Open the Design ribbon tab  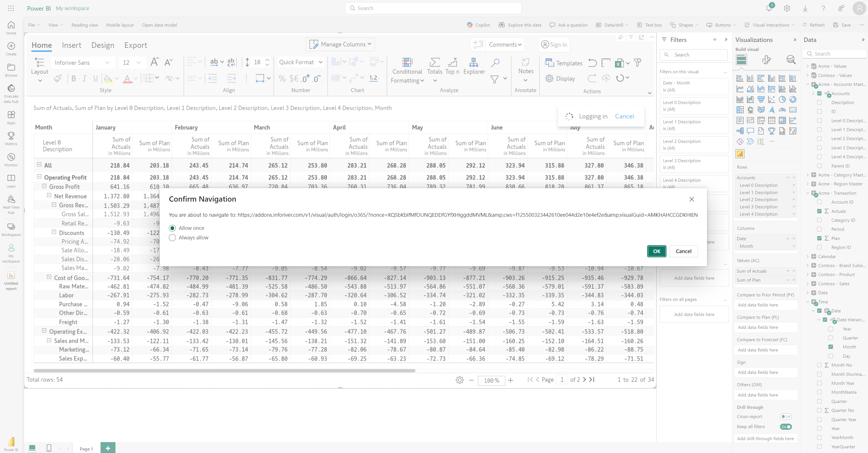point(102,45)
